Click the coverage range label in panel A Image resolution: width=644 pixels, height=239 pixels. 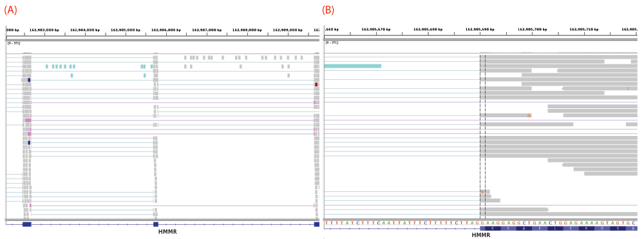[14, 43]
